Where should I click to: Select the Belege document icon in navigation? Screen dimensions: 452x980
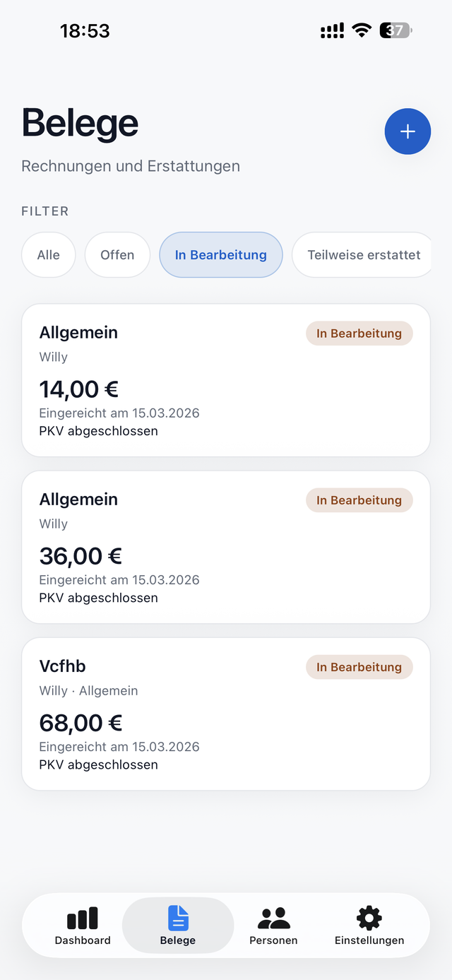[177, 916]
